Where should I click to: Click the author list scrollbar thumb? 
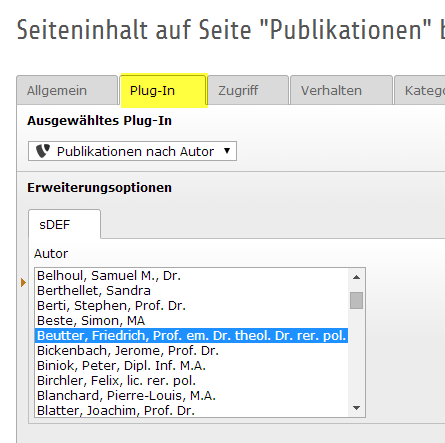coord(356,301)
